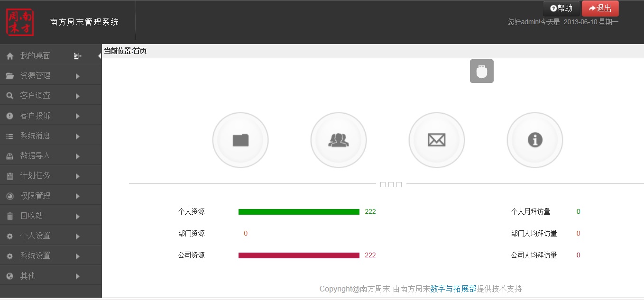Click the magnifier icon beside 客户调查
Image resolution: width=644 pixels, height=300 pixels.
[10, 96]
